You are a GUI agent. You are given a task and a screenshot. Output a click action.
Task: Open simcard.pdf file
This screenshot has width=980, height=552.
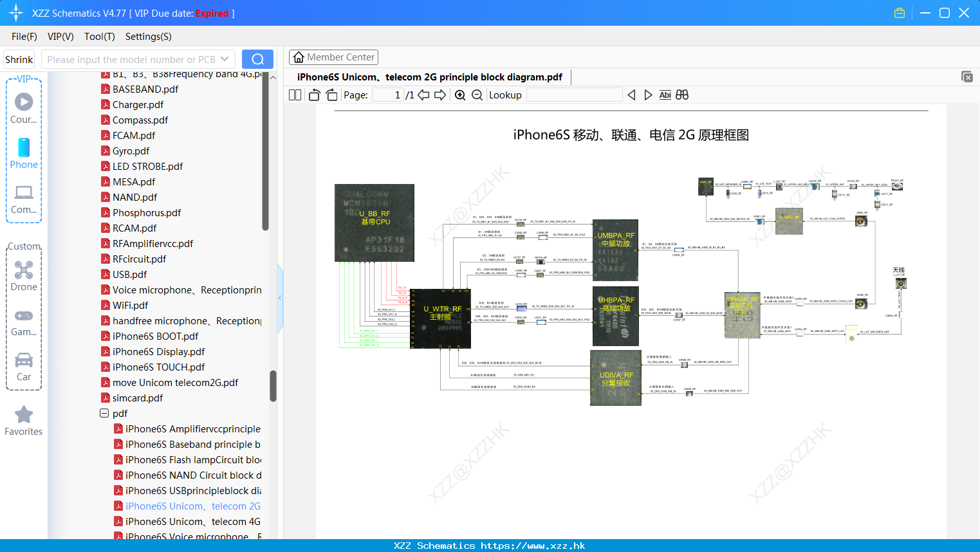(138, 398)
